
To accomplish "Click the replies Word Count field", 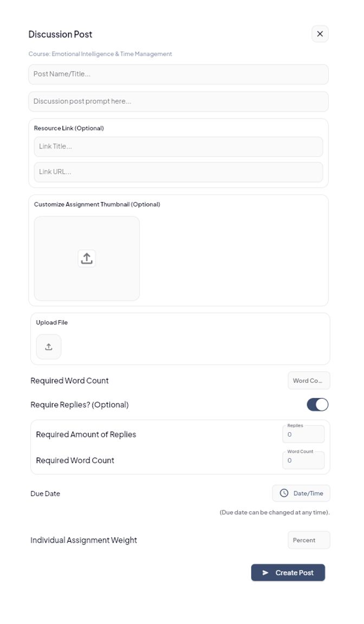I will pyautogui.click(x=303, y=460).
